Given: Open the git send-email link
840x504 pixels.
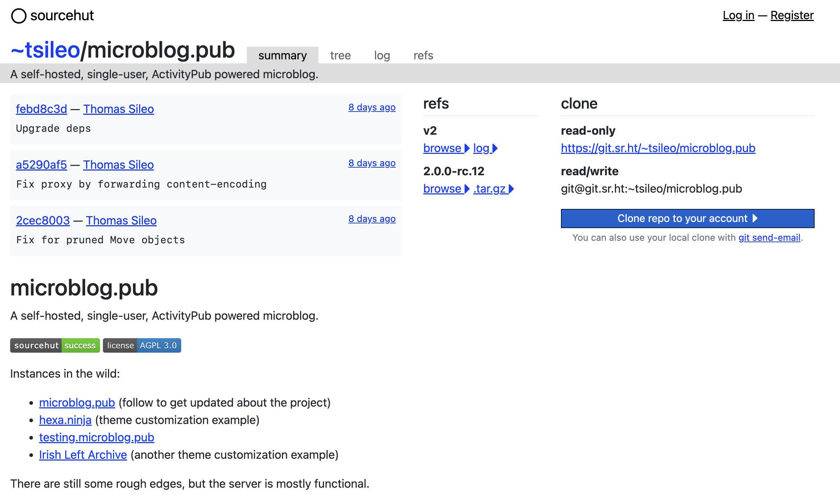Looking at the screenshot, I should [x=769, y=238].
